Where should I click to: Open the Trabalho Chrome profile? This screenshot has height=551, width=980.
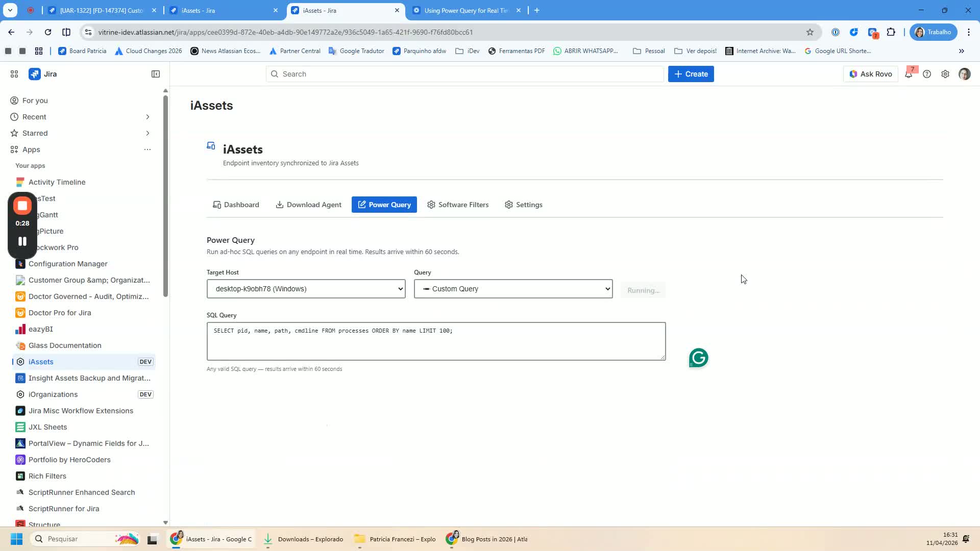934,32
